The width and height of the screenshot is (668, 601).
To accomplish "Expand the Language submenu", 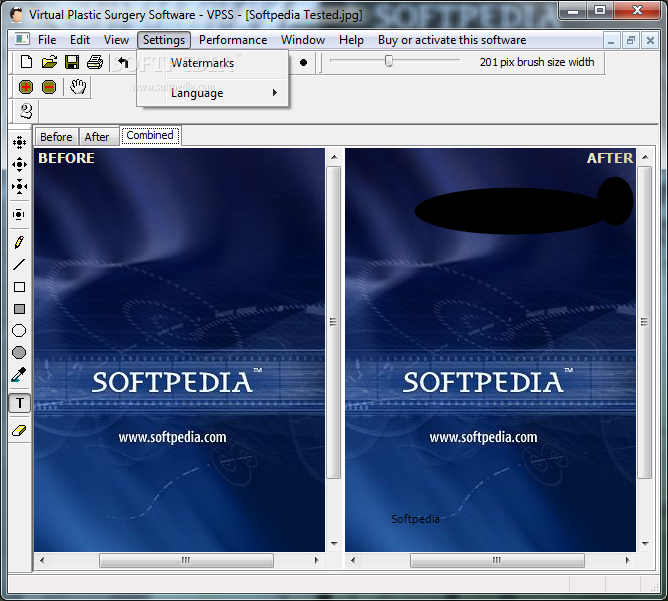I will [x=213, y=93].
